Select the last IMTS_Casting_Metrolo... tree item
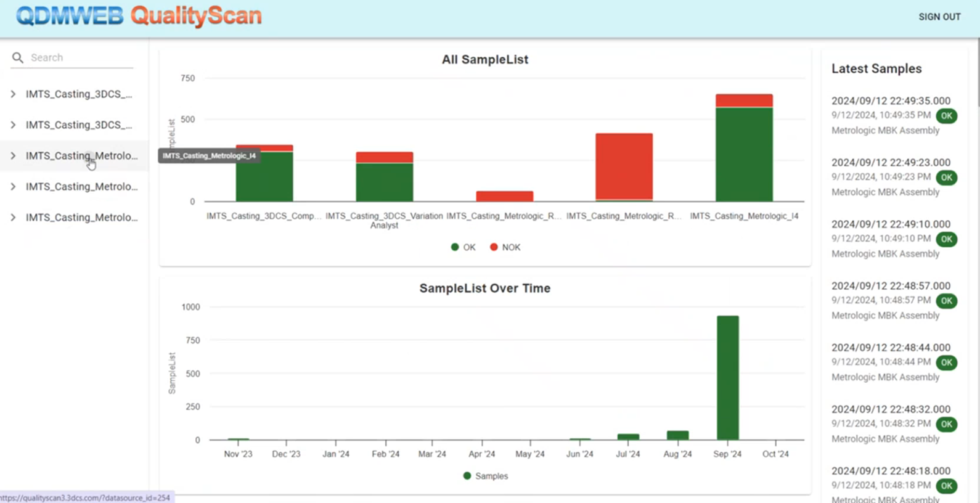This screenshot has height=503, width=980. (81, 218)
